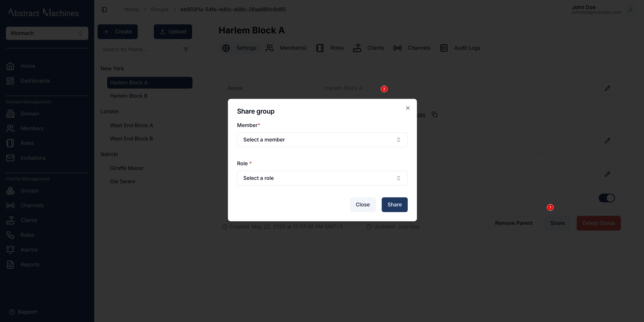Select Ole Sereni group
Image resolution: width=644 pixels, height=322 pixels.
[122, 181]
